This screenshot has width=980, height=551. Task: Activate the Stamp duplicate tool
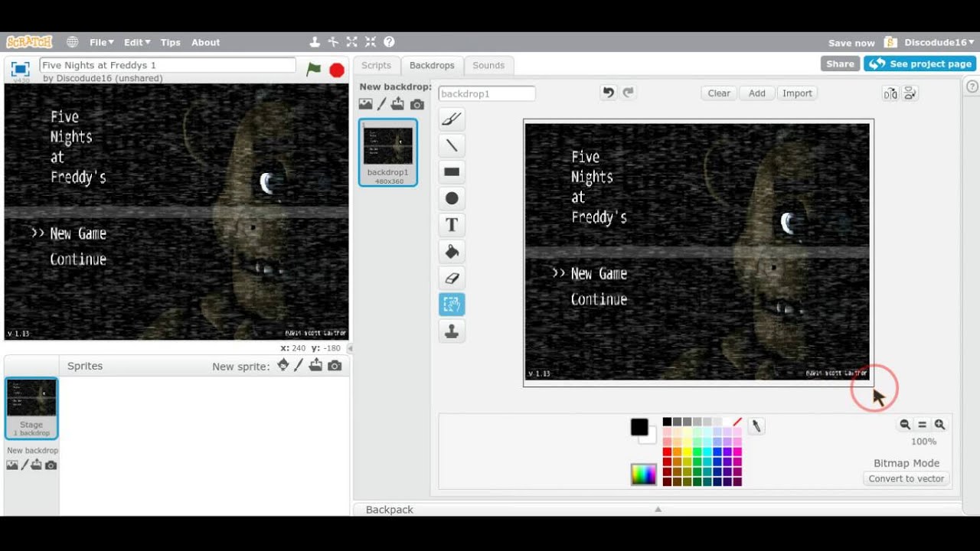click(452, 331)
